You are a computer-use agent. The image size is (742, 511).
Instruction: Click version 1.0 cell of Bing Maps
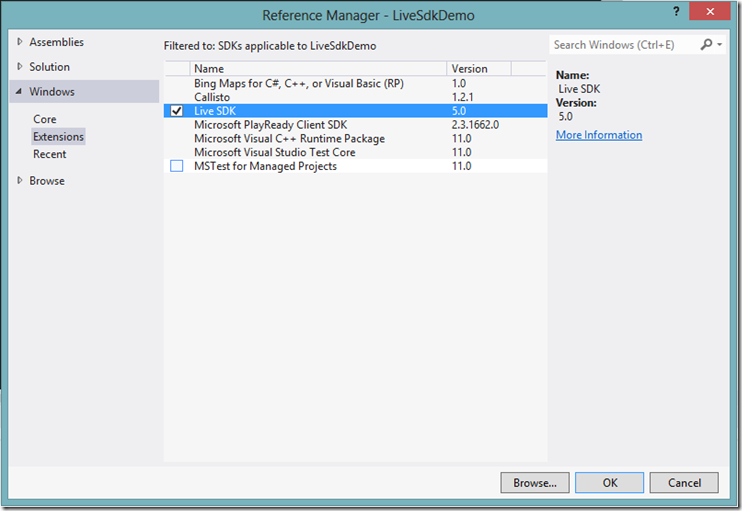pos(459,83)
